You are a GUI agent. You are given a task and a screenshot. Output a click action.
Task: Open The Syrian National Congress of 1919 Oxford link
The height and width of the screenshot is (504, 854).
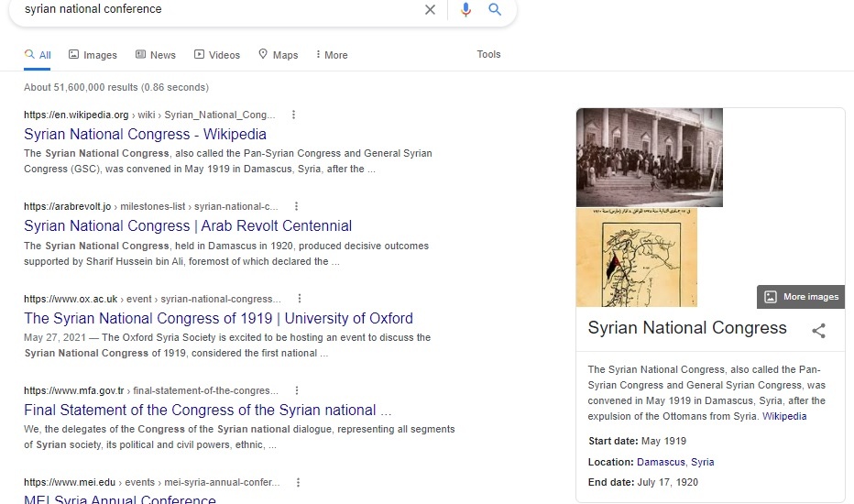click(x=218, y=318)
